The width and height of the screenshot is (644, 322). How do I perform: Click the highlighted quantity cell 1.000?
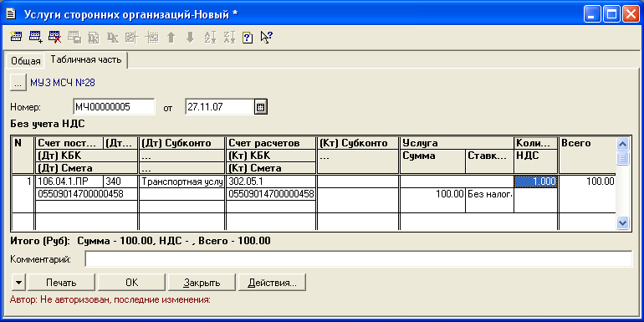tap(535, 181)
